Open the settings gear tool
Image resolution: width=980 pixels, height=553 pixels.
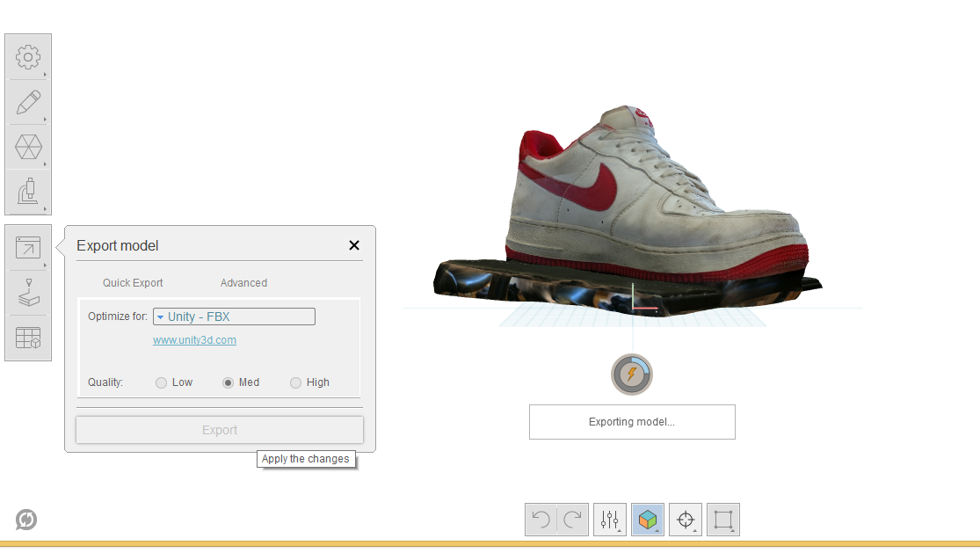click(x=28, y=57)
